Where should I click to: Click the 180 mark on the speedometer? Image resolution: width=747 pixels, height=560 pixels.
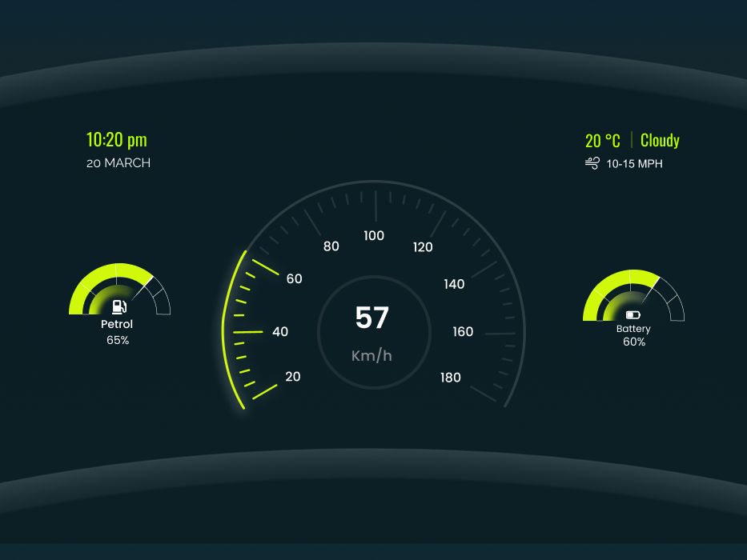450,377
